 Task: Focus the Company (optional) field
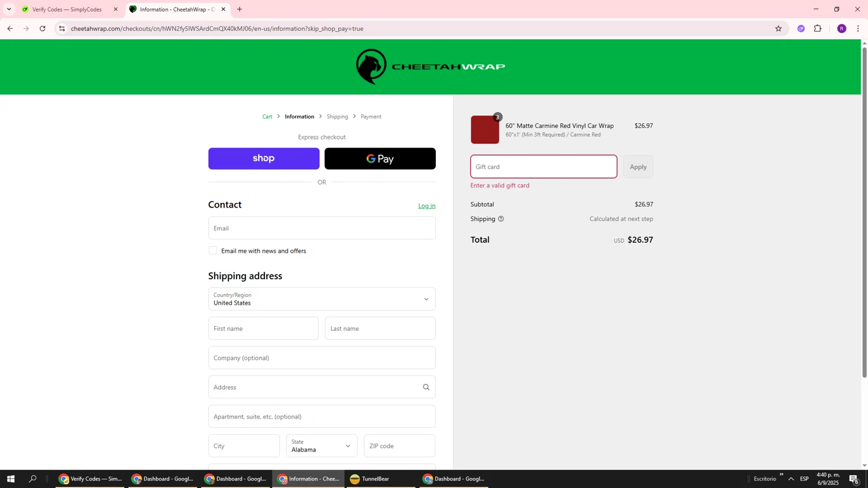click(x=322, y=358)
